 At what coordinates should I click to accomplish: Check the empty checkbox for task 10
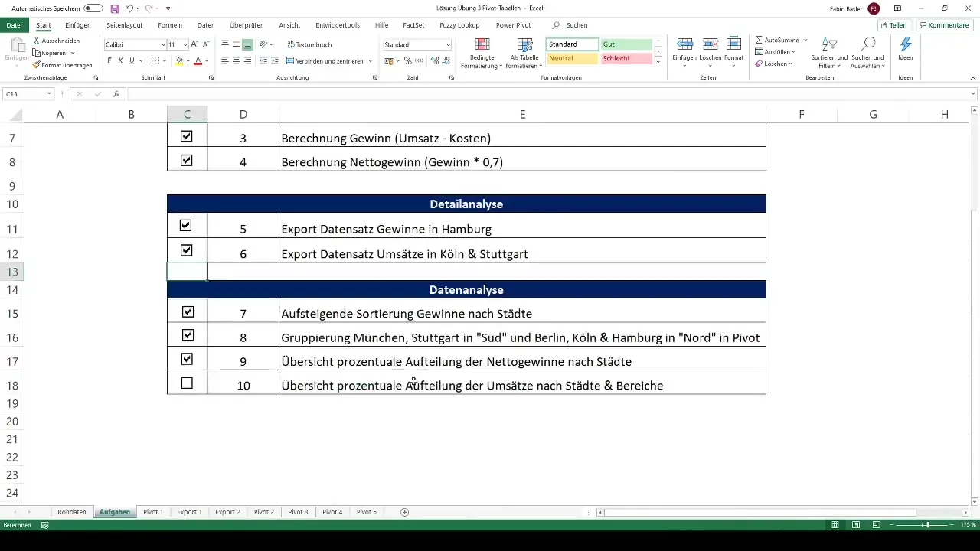(x=188, y=383)
